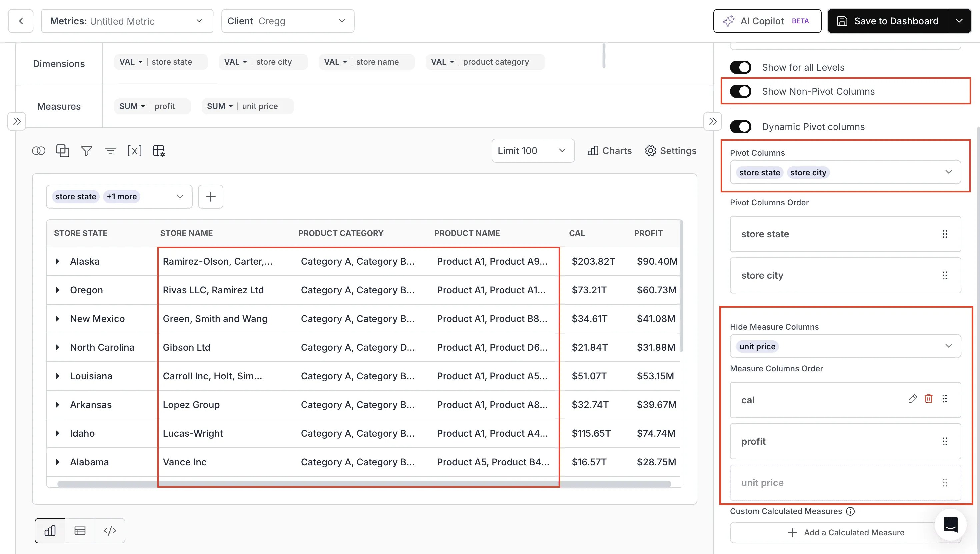
Task: Open the chat support bubble
Action: tap(950, 524)
